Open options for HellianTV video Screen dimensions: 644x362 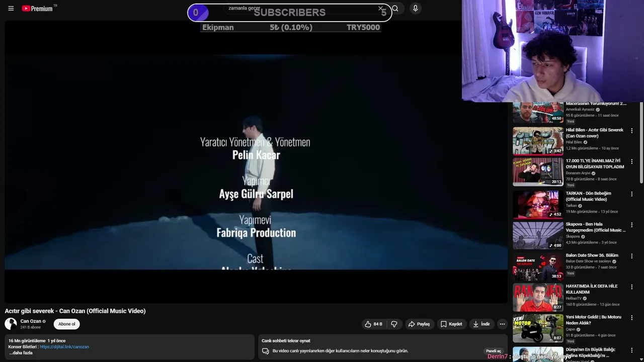coord(632,287)
